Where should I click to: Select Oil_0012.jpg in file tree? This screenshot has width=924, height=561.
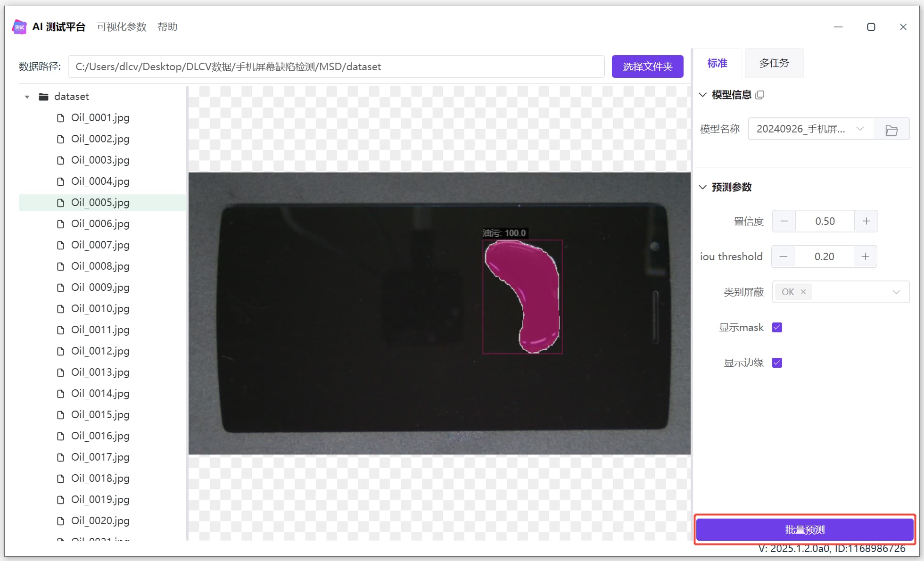[x=100, y=351]
